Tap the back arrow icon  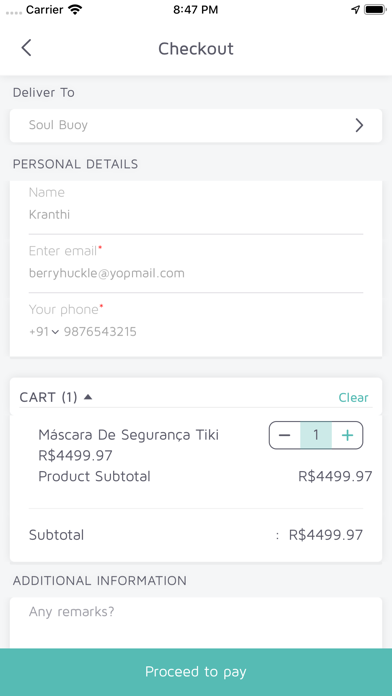pyautogui.click(x=26, y=47)
